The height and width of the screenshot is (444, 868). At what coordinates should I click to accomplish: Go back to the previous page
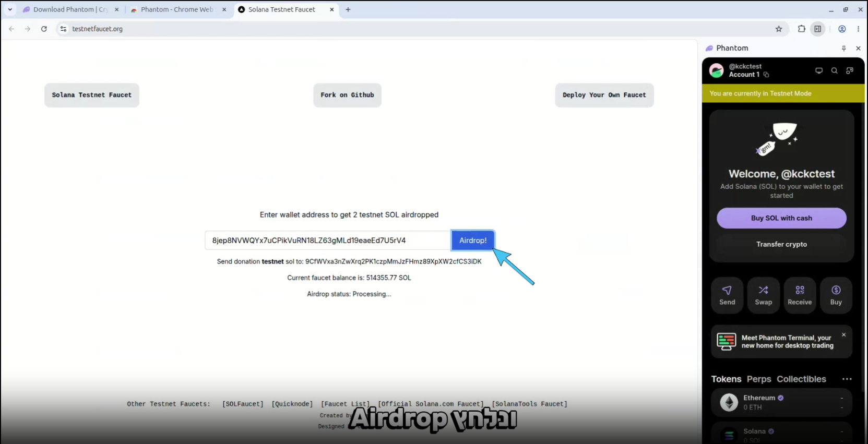(x=11, y=29)
